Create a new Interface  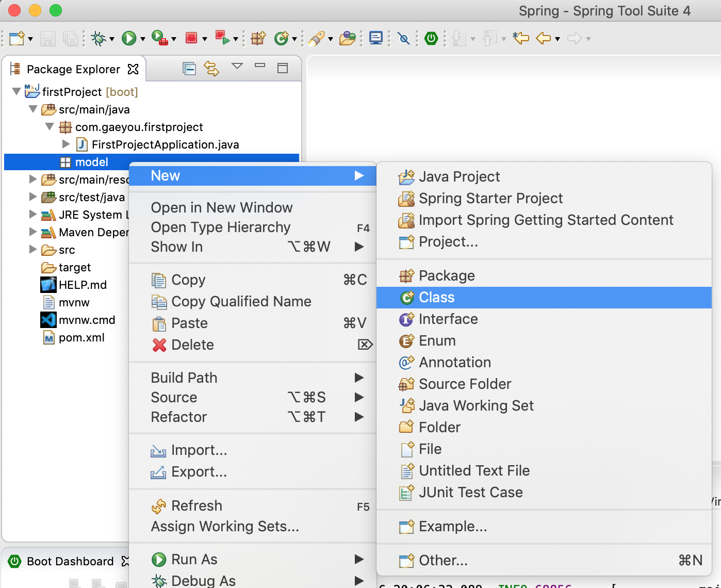coord(544,319)
